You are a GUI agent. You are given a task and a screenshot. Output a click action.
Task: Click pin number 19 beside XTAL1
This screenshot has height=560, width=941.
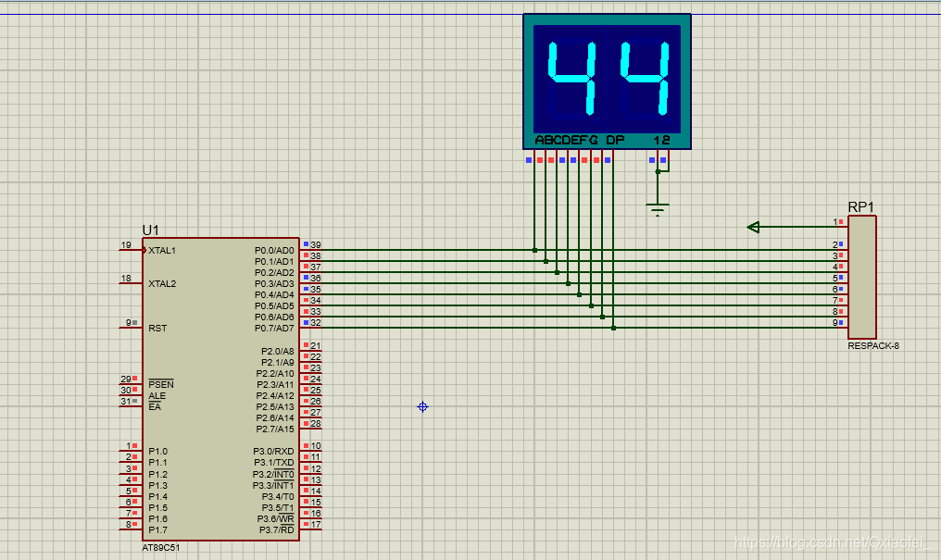tap(126, 244)
